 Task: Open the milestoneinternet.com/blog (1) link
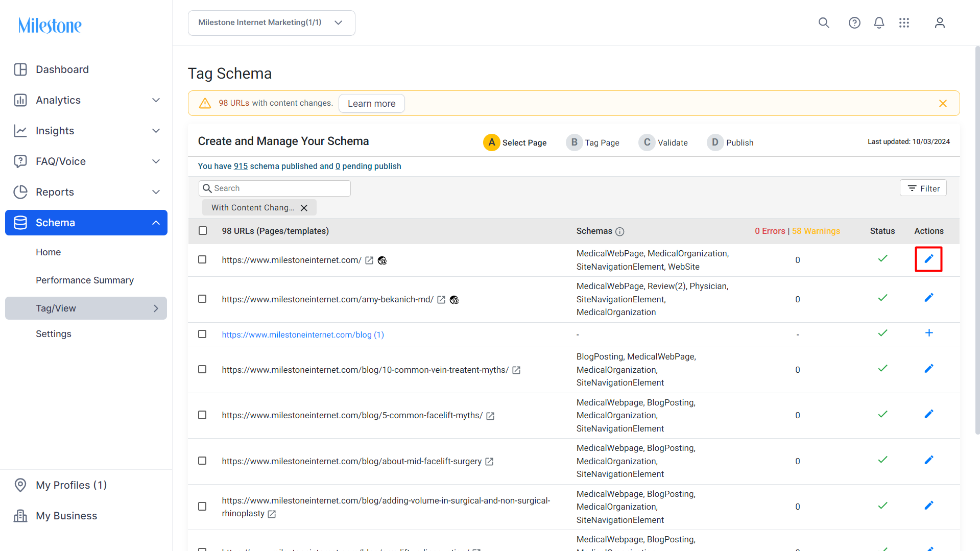tap(303, 335)
